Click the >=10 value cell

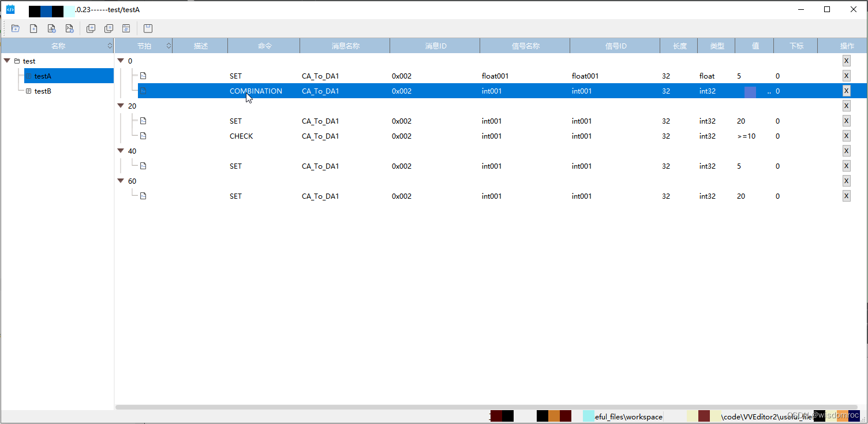[746, 136]
